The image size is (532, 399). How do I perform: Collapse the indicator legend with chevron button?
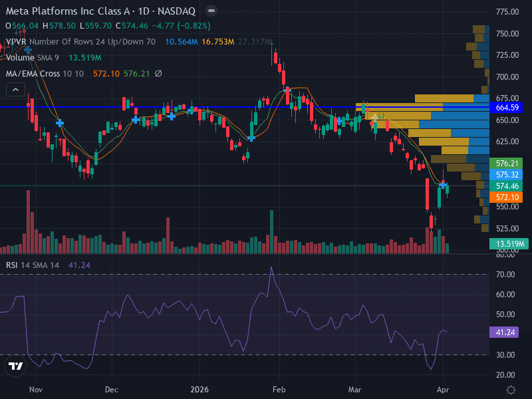pyautogui.click(x=15, y=90)
